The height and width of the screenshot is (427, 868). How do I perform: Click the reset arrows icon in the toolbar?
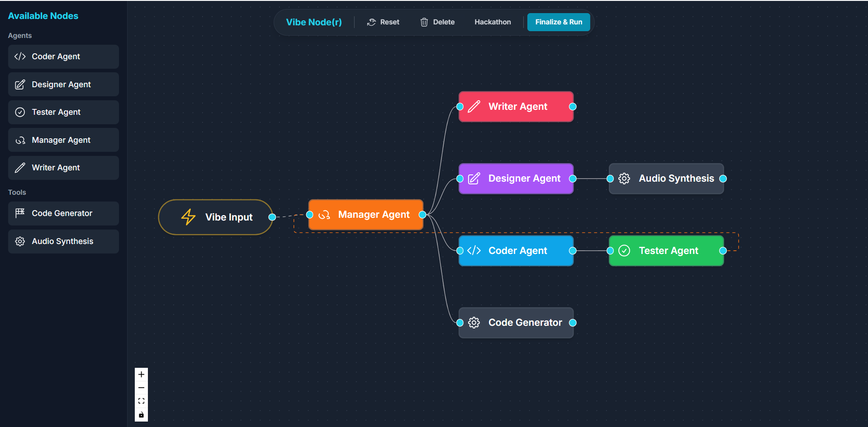pos(371,22)
